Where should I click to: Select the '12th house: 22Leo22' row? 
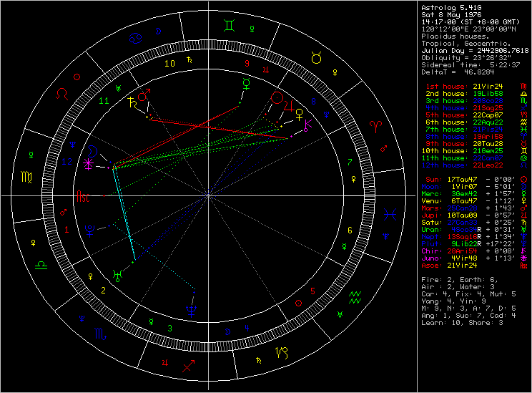pos(475,165)
